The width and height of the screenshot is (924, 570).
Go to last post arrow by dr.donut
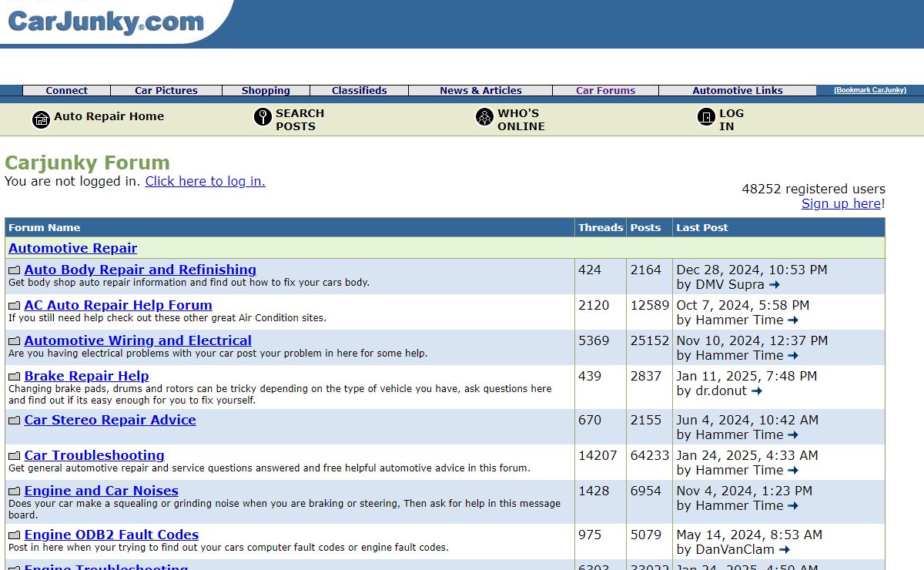[x=757, y=391]
